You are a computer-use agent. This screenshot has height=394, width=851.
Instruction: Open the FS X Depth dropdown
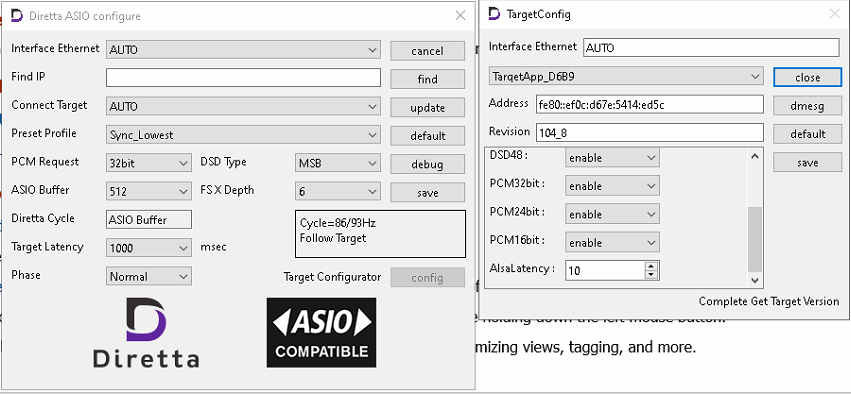tap(338, 191)
